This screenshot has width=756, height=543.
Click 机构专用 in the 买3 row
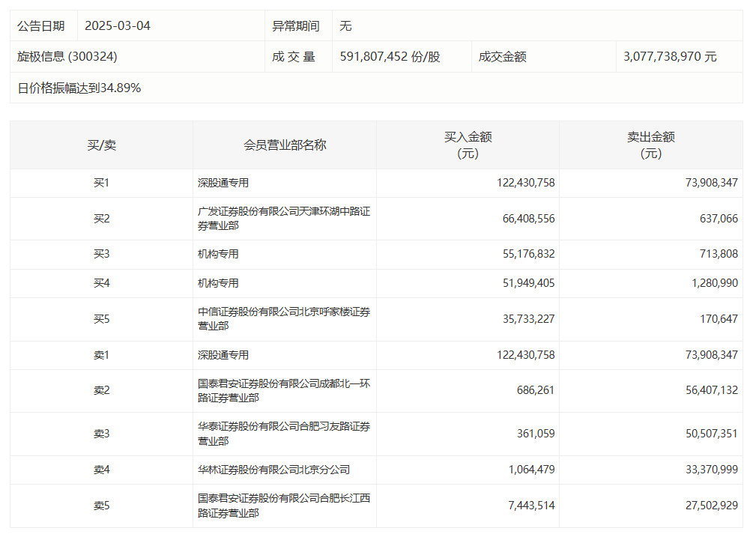pyautogui.click(x=218, y=254)
